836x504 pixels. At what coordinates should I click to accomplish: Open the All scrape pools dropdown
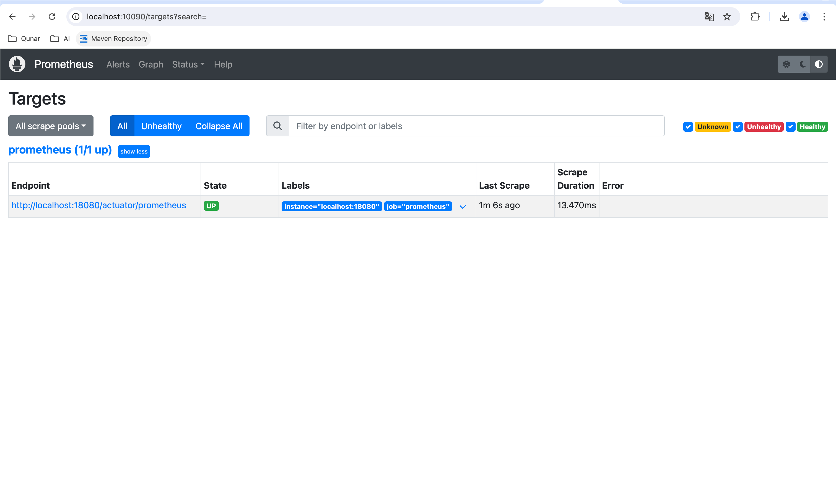[x=51, y=126]
